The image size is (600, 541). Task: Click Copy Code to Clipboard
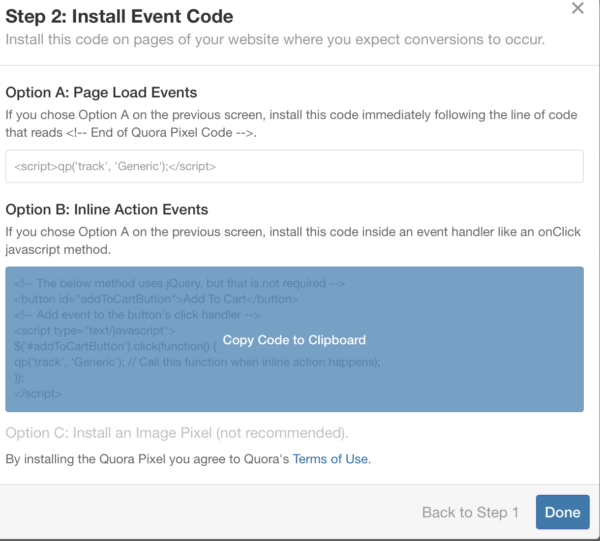(294, 340)
